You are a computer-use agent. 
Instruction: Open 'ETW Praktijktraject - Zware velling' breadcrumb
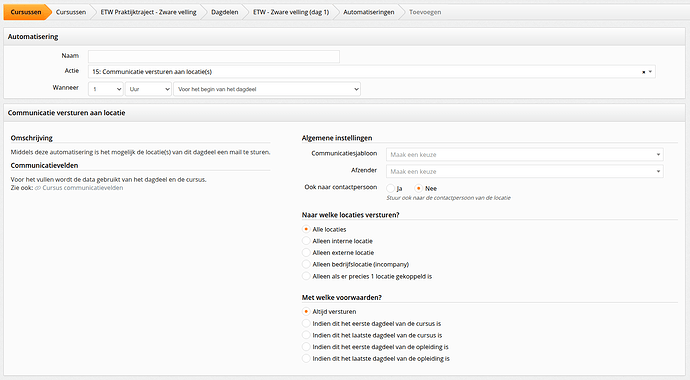tap(148, 12)
